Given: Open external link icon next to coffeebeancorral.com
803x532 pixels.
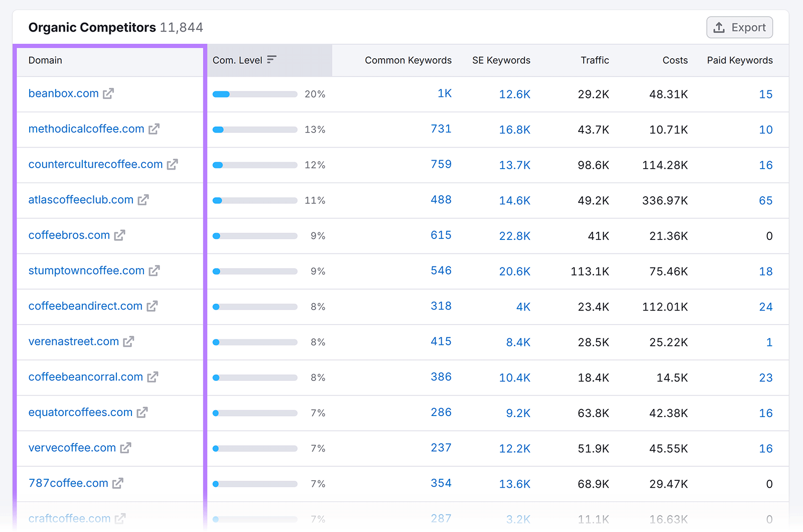Looking at the screenshot, I should click(x=153, y=377).
